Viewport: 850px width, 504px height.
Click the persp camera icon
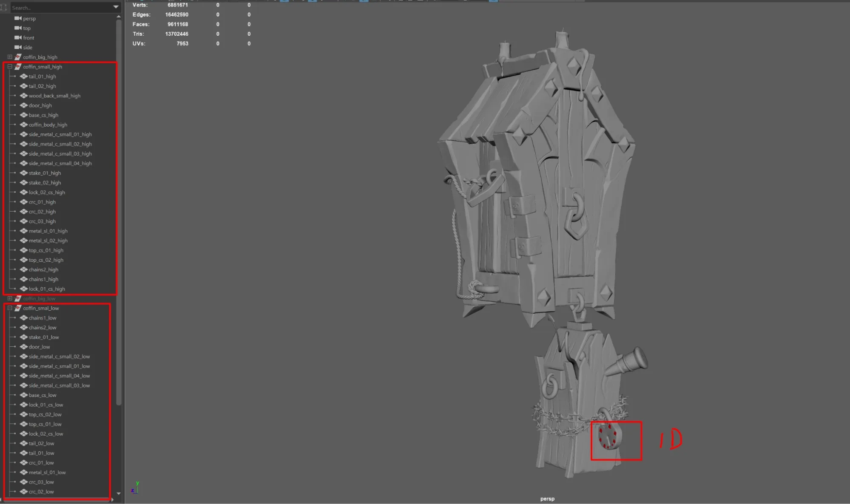pos(18,18)
